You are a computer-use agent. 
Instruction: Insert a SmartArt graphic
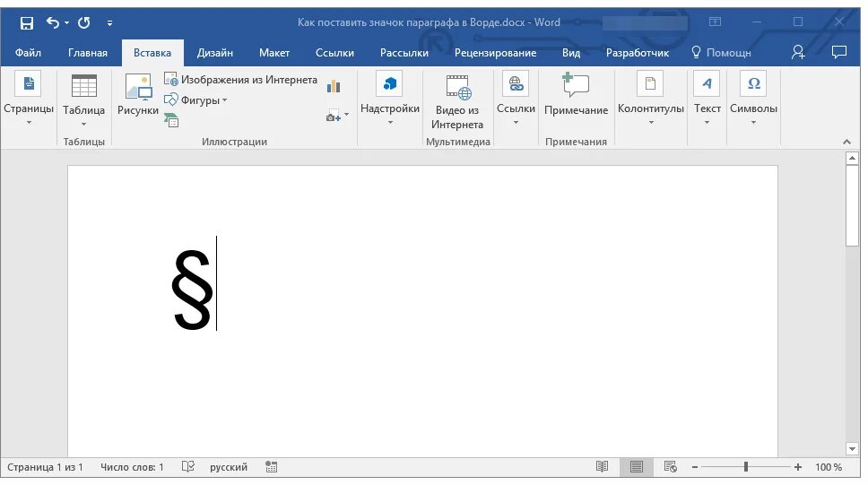point(171,119)
